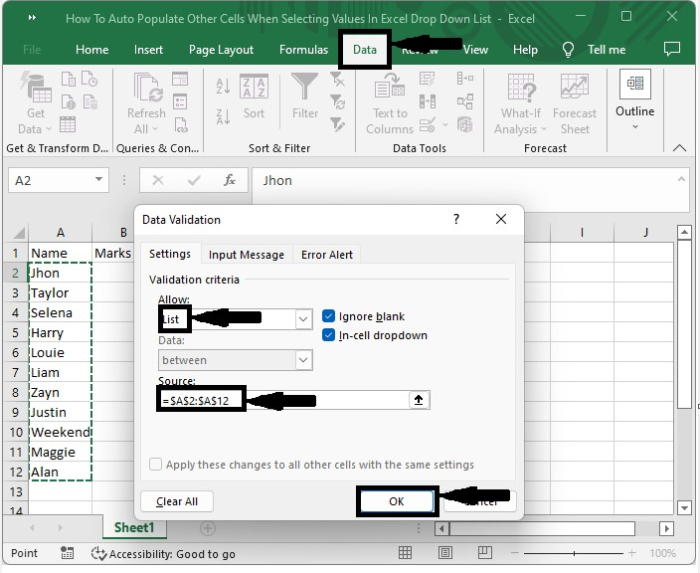This screenshot has height=573, width=700.
Task: Open the Error Alert tab
Action: tap(327, 255)
